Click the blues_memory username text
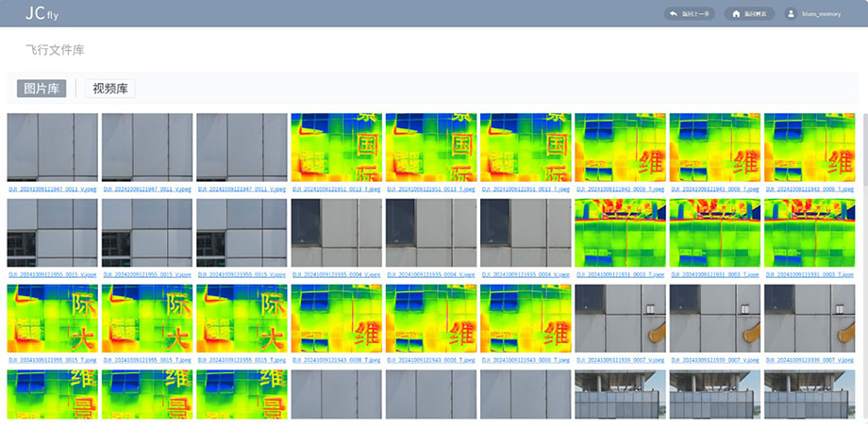Image resolution: width=868 pixels, height=426 pixels. (x=821, y=14)
